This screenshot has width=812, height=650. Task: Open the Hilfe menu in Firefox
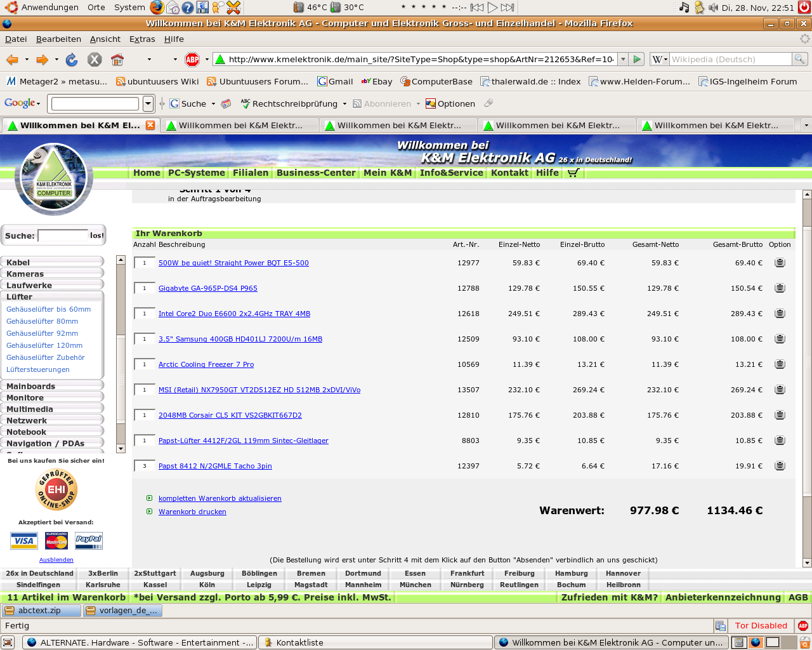pyautogui.click(x=174, y=39)
